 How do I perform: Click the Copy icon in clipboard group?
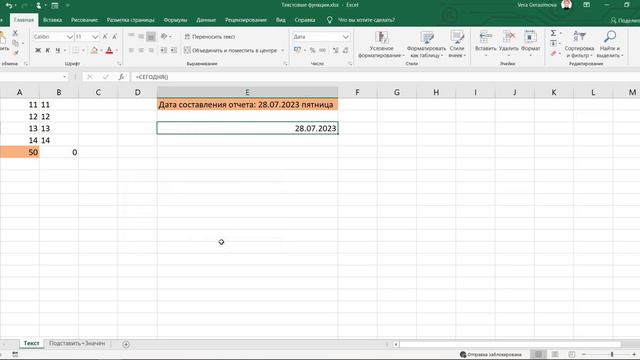pos(16,43)
